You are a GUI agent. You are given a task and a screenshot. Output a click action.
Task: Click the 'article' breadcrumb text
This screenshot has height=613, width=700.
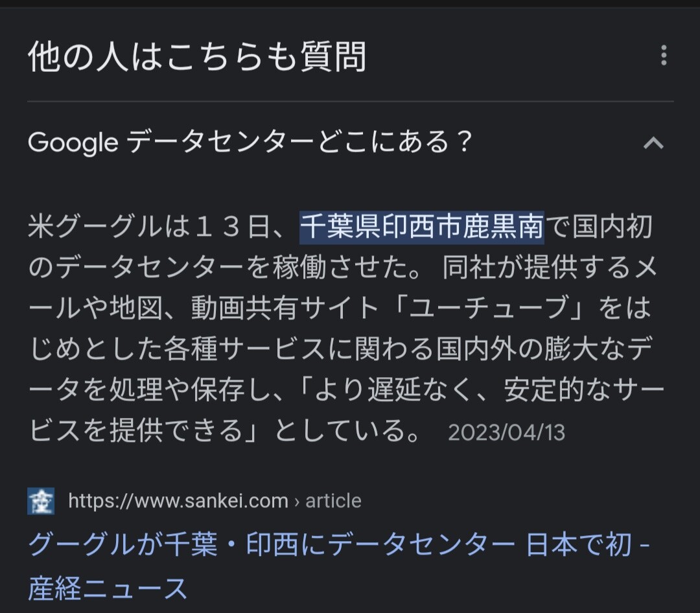pos(333,501)
